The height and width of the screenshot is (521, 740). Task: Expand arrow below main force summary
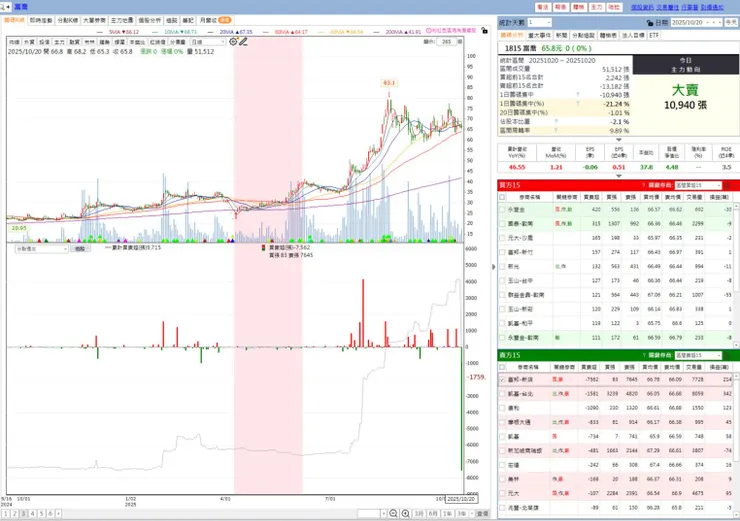619,140
